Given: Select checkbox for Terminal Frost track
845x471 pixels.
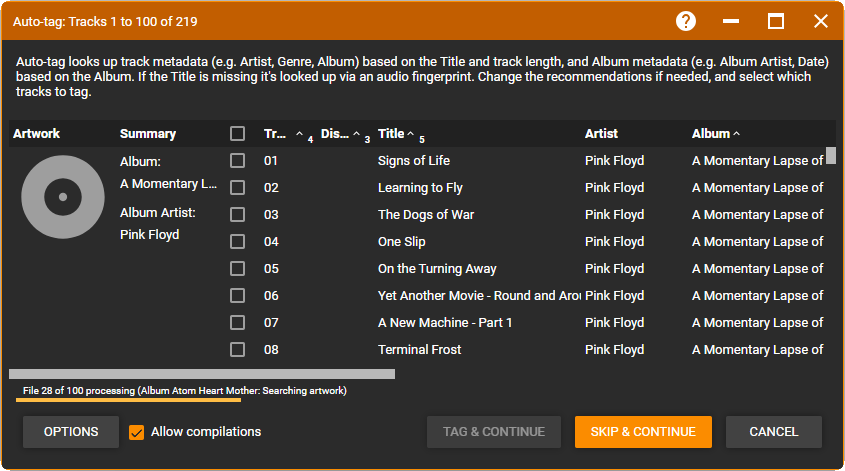Looking at the screenshot, I should tap(237, 350).
